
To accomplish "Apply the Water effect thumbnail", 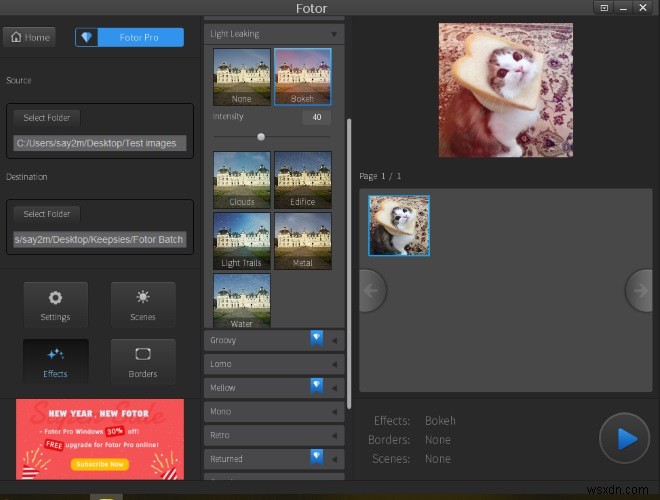I will coord(242,301).
